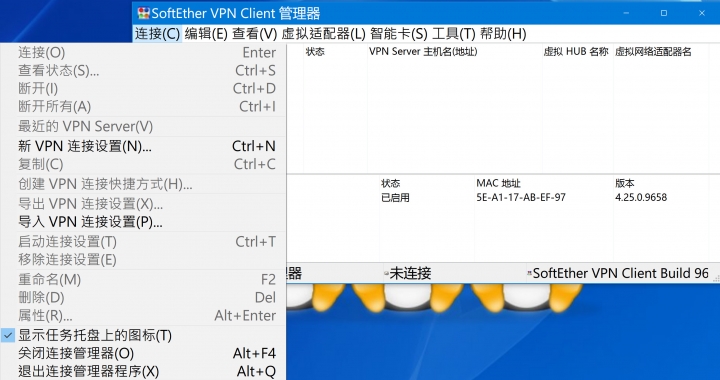Click SoftEther VPN Client Build status text

coord(620,274)
